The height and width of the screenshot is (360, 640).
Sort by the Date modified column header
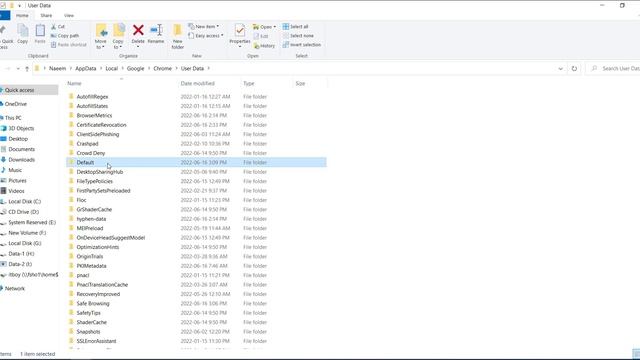198,83
